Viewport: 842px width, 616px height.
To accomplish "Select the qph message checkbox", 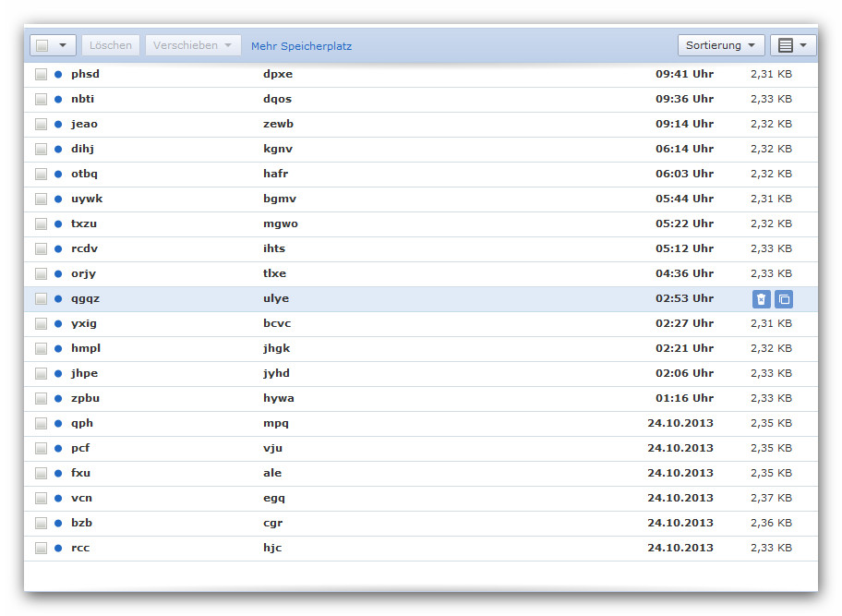I will [41, 423].
